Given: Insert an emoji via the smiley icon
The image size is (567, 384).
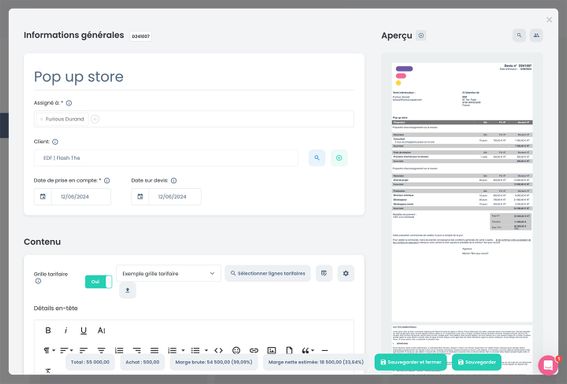Looking at the screenshot, I should pyautogui.click(x=236, y=350).
